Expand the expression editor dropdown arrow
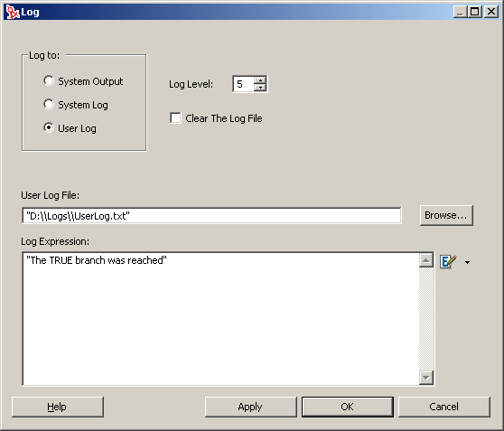Viewport: 504px width, 431px height. 467,262
